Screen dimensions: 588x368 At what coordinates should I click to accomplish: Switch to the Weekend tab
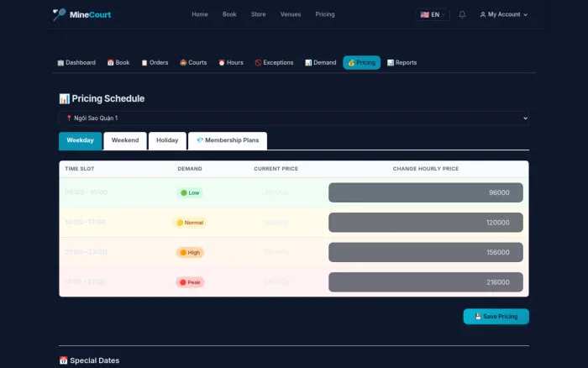tap(125, 140)
